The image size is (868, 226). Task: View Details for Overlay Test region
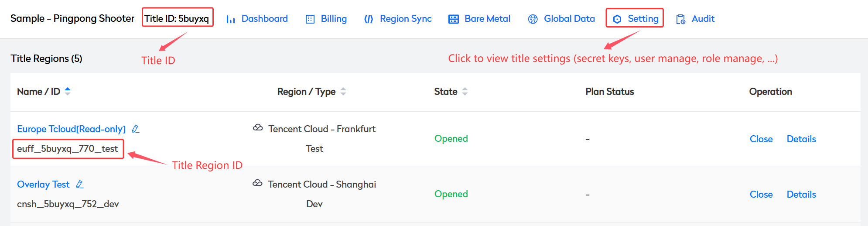801,194
